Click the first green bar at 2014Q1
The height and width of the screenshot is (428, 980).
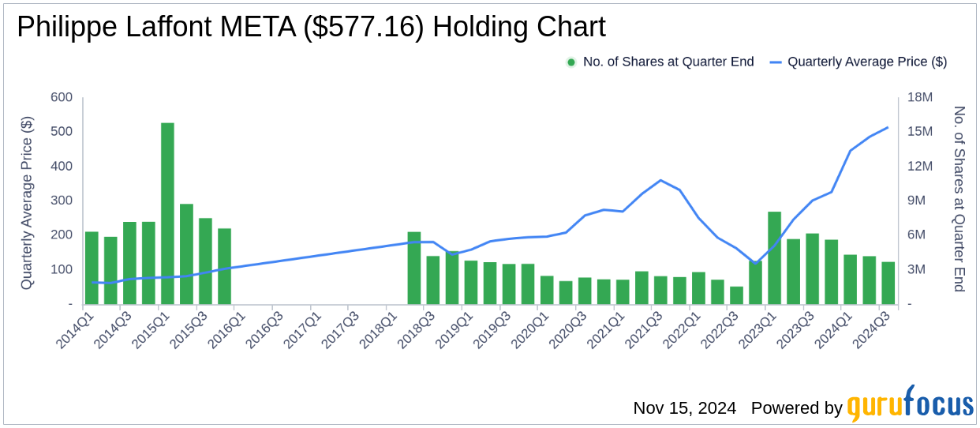pos(92,268)
